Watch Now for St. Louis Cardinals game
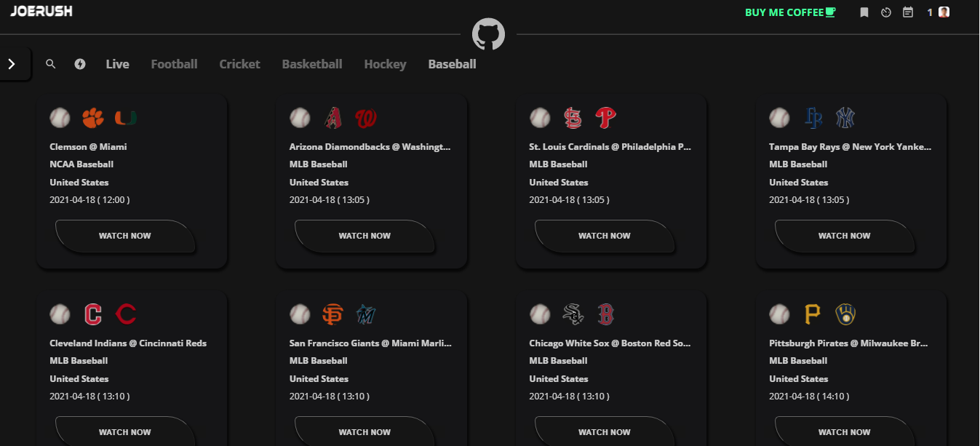The height and width of the screenshot is (446, 980). coord(605,236)
